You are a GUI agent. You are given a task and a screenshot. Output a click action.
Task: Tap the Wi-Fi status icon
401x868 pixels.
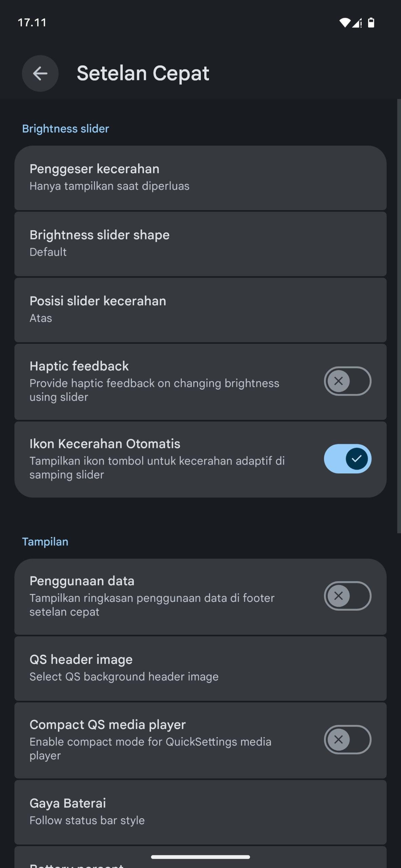click(x=344, y=23)
